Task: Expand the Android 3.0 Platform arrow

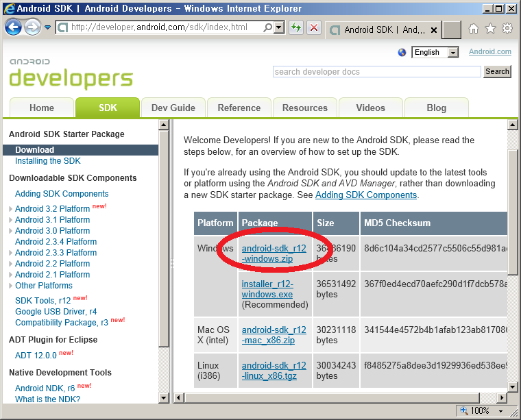Action: (x=11, y=231)
